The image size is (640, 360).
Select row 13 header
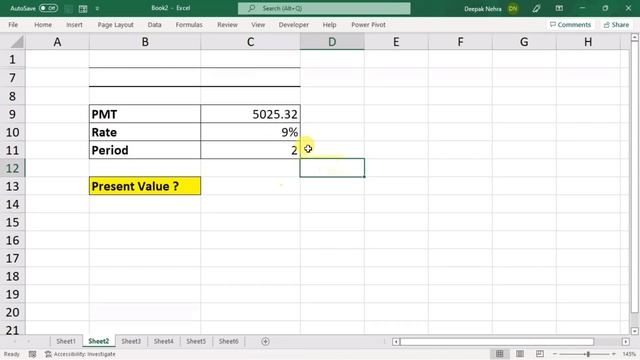pyautogui.click(x=13, y=186)
